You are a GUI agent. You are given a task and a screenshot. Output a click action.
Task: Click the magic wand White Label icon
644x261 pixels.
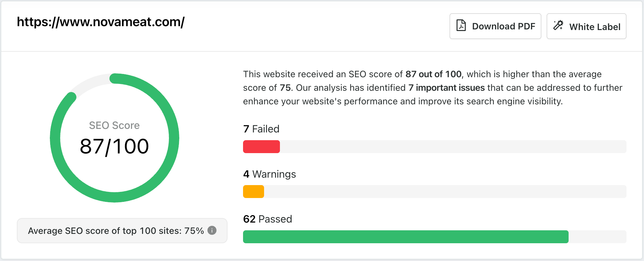(558, 26)
